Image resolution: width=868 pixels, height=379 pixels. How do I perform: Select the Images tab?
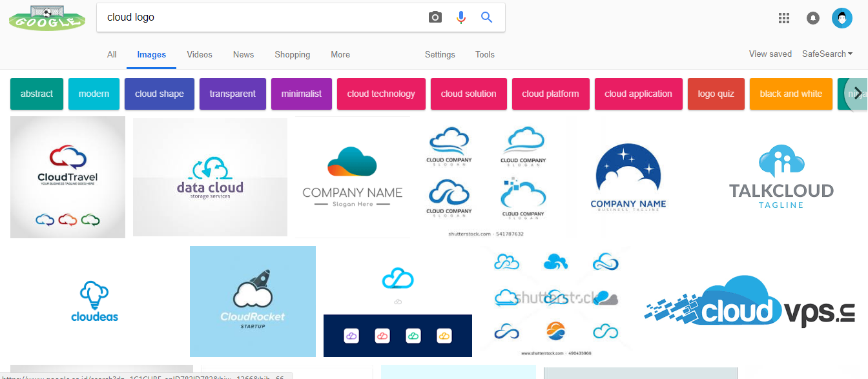(x=152, y=55)
